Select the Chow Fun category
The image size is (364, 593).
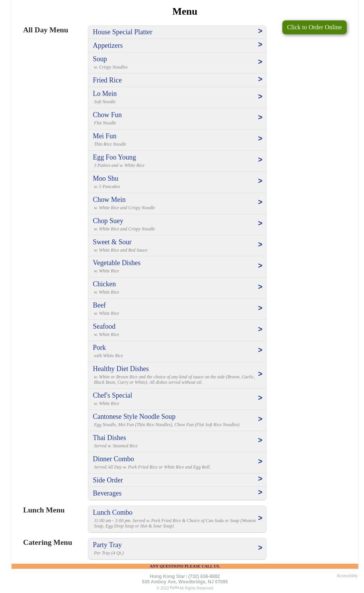click(107, 115)
